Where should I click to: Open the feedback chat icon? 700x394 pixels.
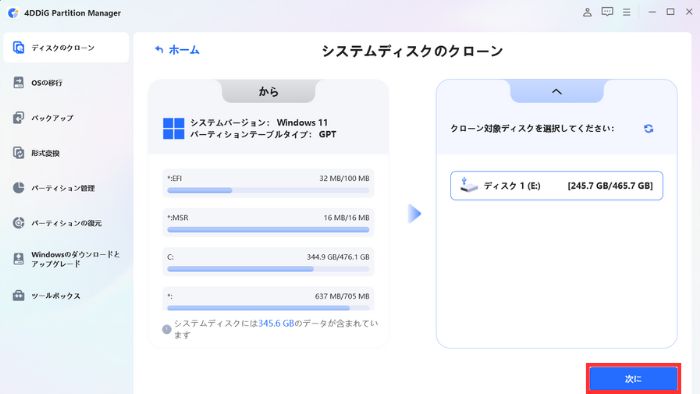[x=607, y=12]
